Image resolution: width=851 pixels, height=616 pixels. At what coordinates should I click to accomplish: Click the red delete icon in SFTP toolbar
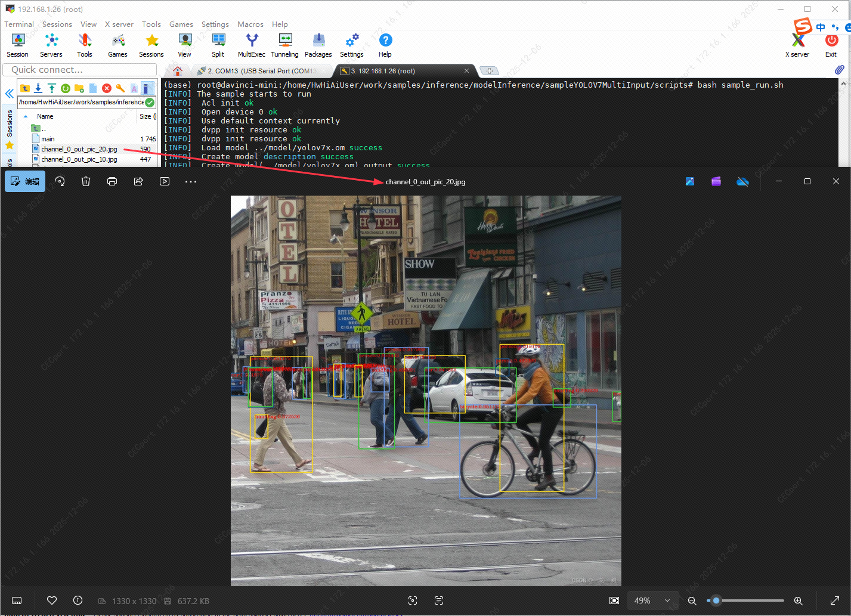coord(107,88)
